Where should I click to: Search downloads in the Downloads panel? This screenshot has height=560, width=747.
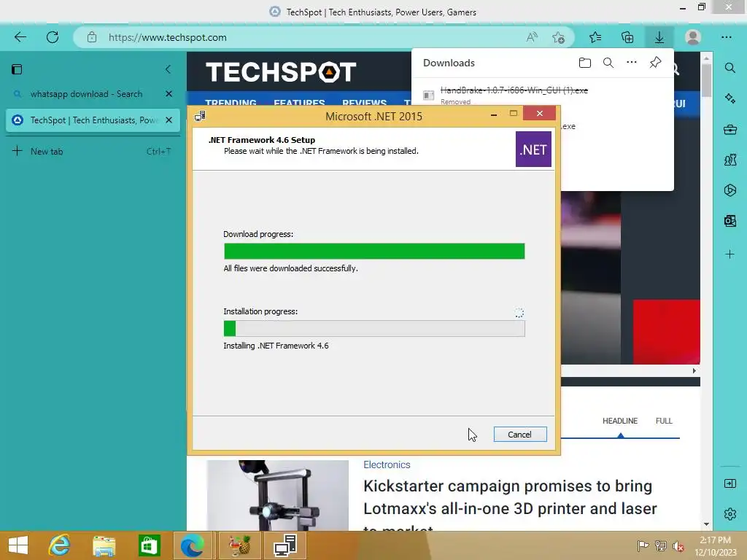click(608, 63)
